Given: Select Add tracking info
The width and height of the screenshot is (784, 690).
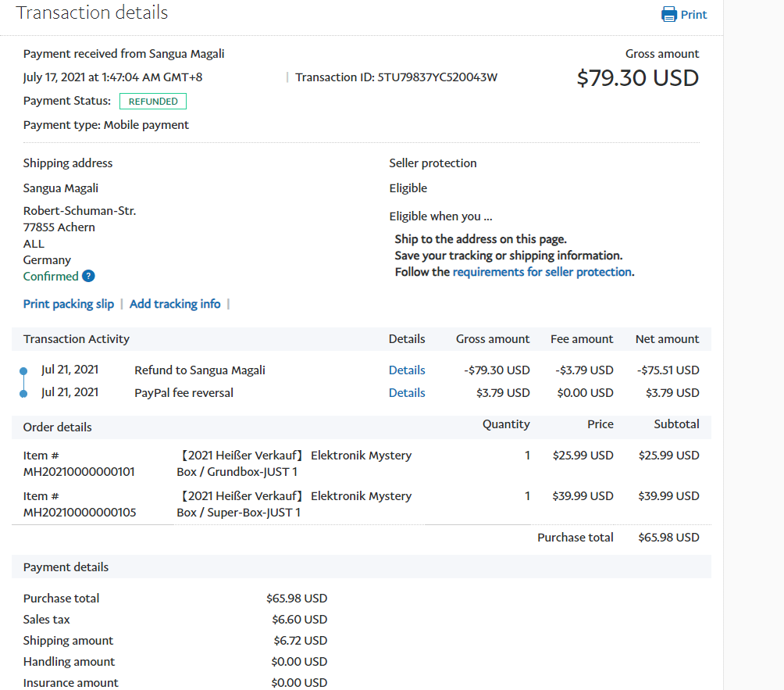Looking at the screenshot, I should (175, 304).
